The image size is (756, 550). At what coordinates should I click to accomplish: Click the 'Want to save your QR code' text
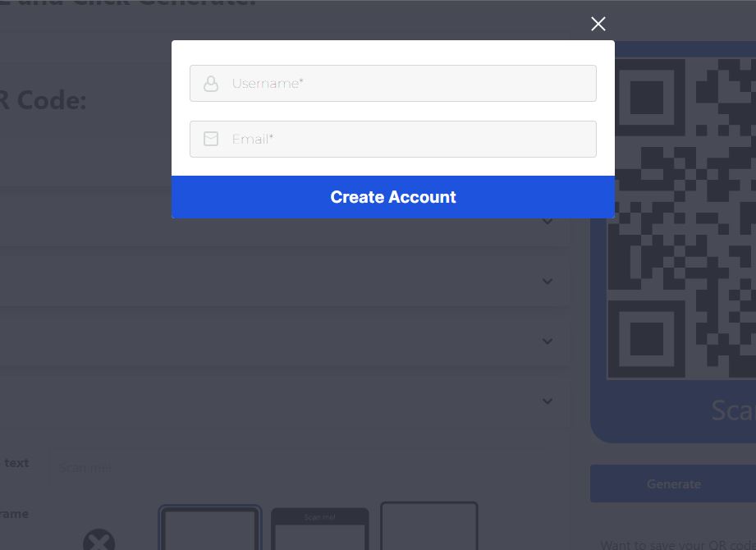click(678, 545)
